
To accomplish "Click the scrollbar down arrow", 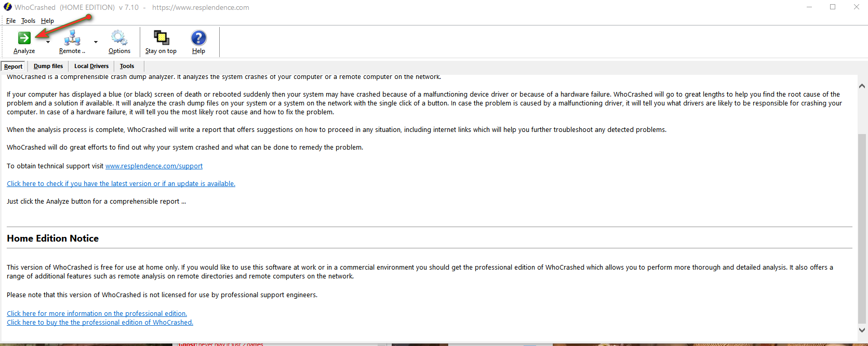I will coord(862,330).
